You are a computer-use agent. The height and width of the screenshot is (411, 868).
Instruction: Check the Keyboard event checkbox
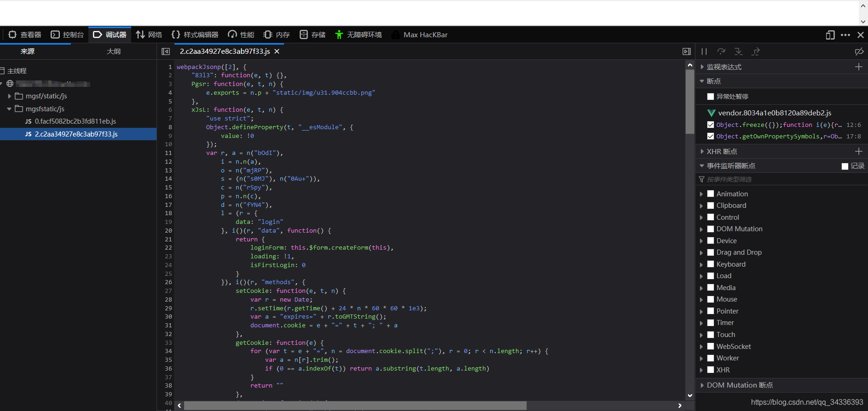(711, 264)
